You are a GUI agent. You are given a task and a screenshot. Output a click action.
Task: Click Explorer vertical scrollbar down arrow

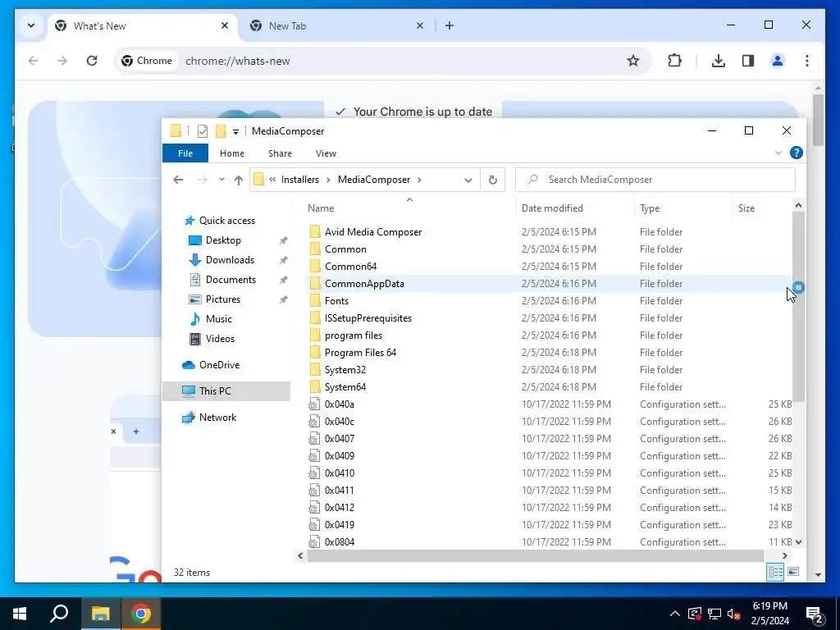[x=798, y=541]
